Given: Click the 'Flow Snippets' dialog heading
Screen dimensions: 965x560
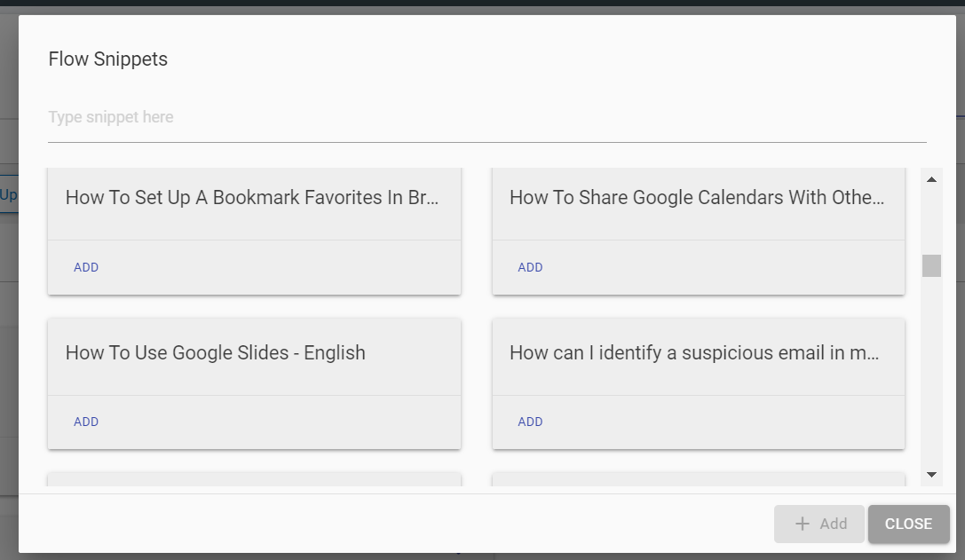Looking at the screenshot, I should pos(108,59).
